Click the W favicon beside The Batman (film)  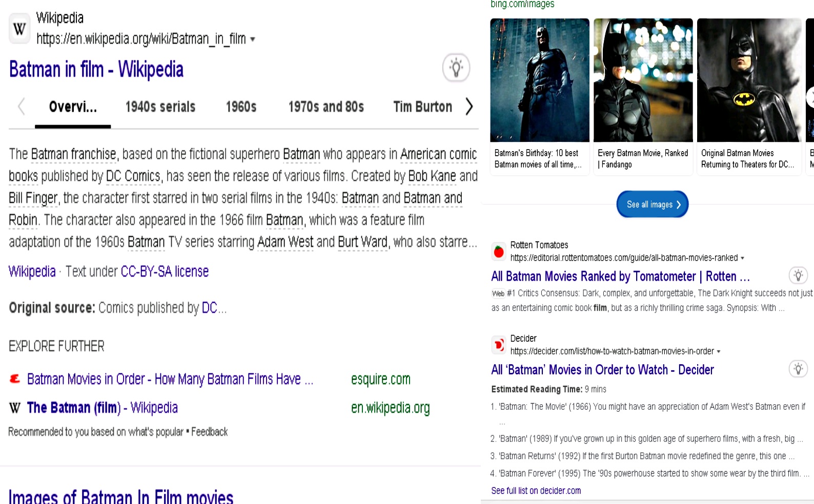[x=15, y=408]
